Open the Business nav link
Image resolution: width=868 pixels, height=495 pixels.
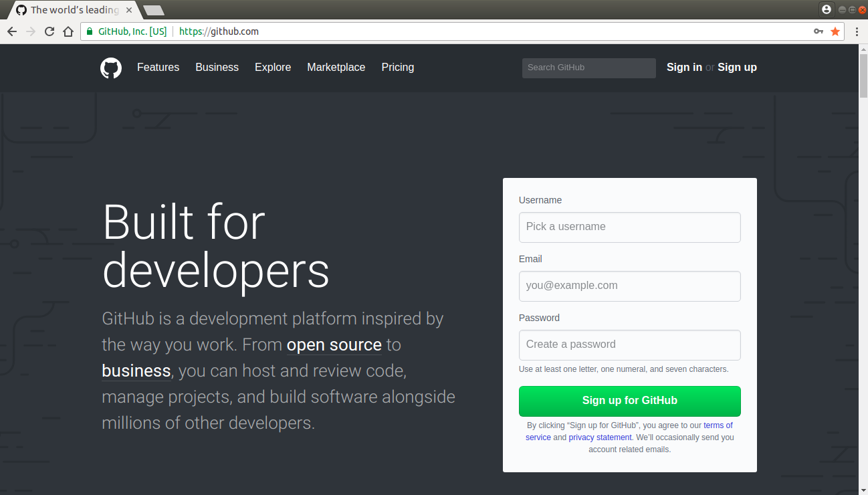coord(217,68)
